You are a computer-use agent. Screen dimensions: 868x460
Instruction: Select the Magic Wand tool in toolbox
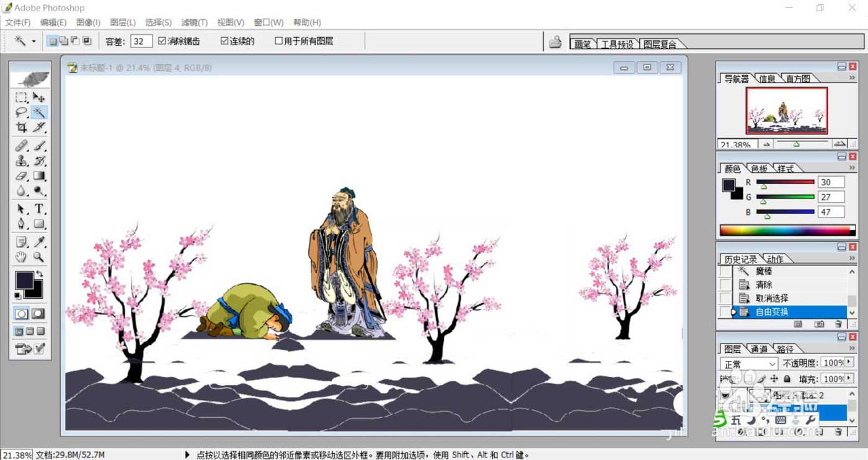pyautogui.click(x=39, y=112)
